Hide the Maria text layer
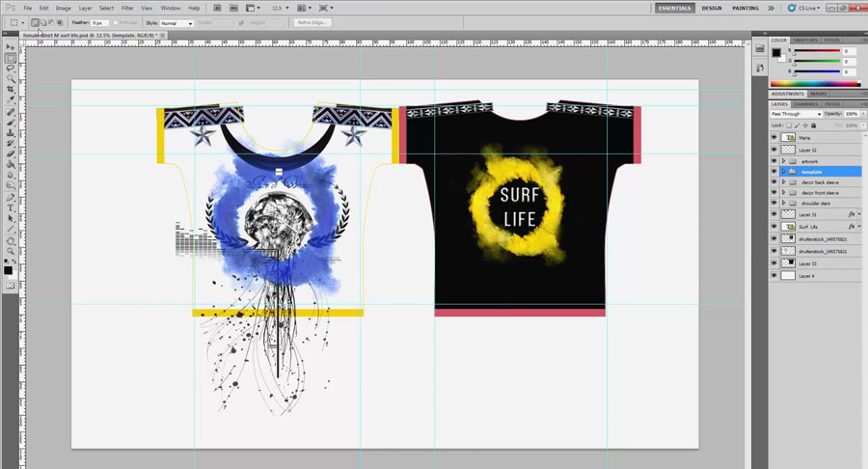 (x=773, y=137)
